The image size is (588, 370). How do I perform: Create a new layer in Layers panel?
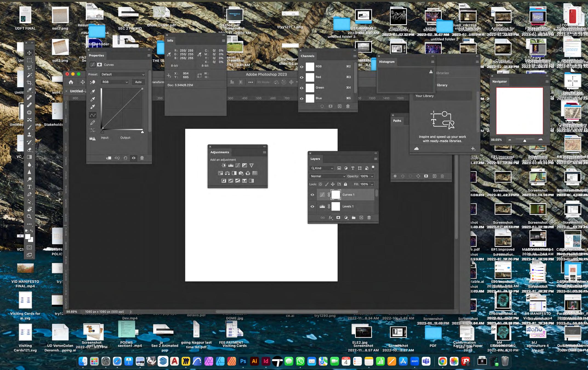(361, 218)
